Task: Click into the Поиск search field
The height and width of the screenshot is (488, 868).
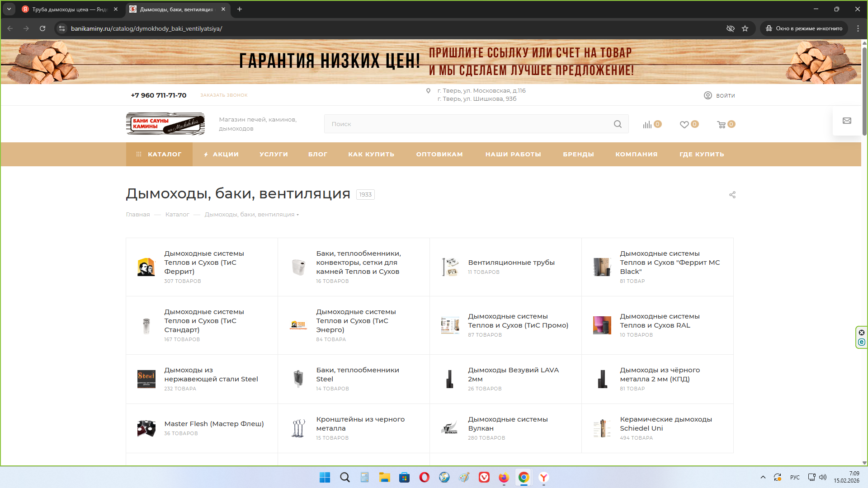Action: pyautogui.click(x=470, y=124)
